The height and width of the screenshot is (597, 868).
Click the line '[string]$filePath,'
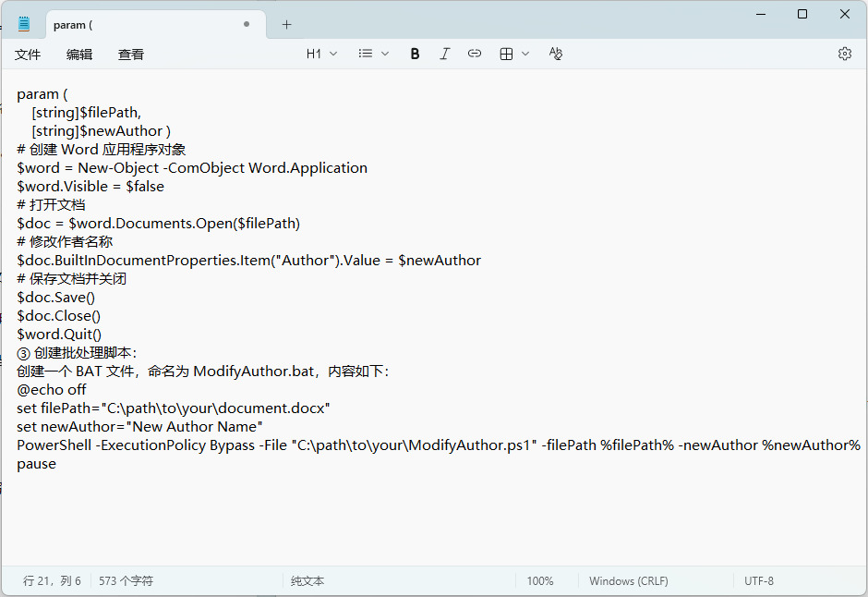(x=87, y=113)
